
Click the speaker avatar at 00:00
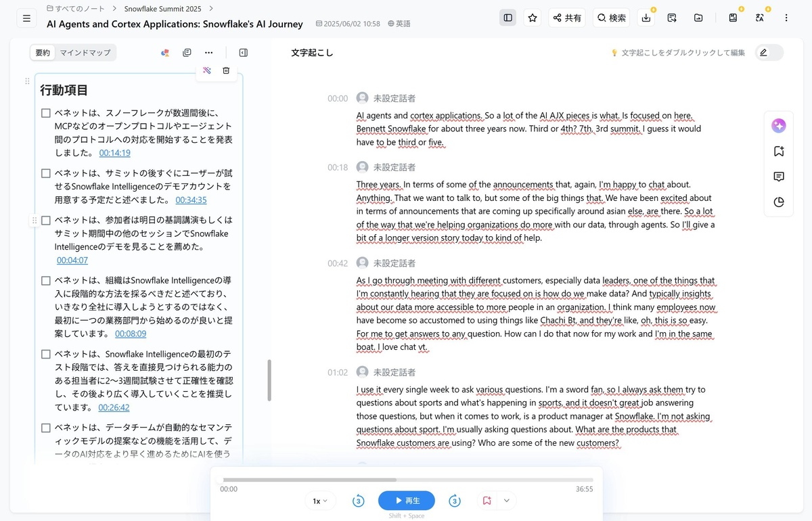click(363, 98)
